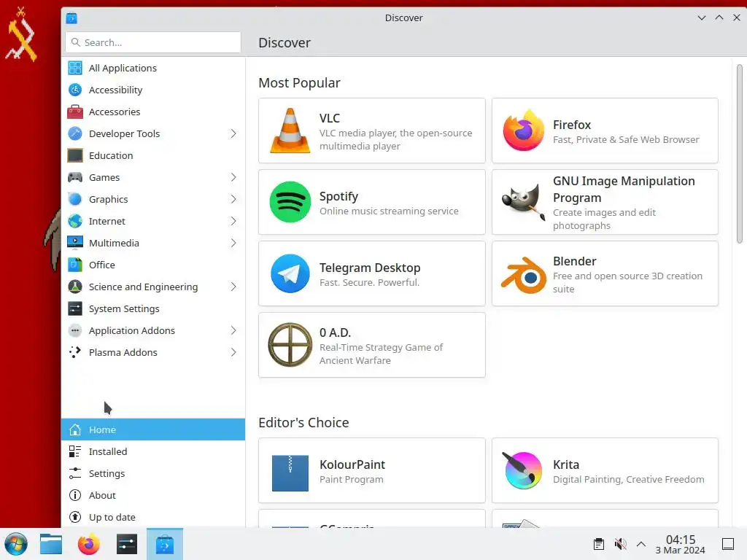The image size is (747, 560).
Task: Open the Office category label
Action: pos(102,265)
